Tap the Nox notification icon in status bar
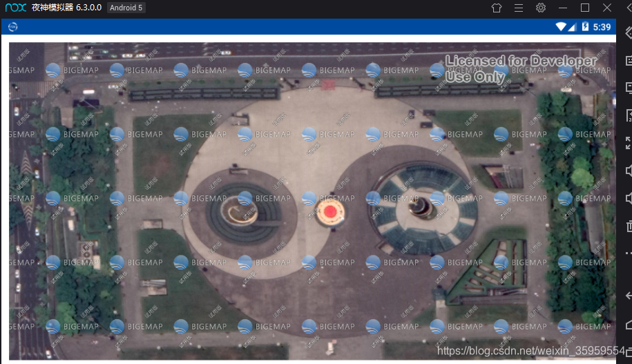 pos(13,27)
